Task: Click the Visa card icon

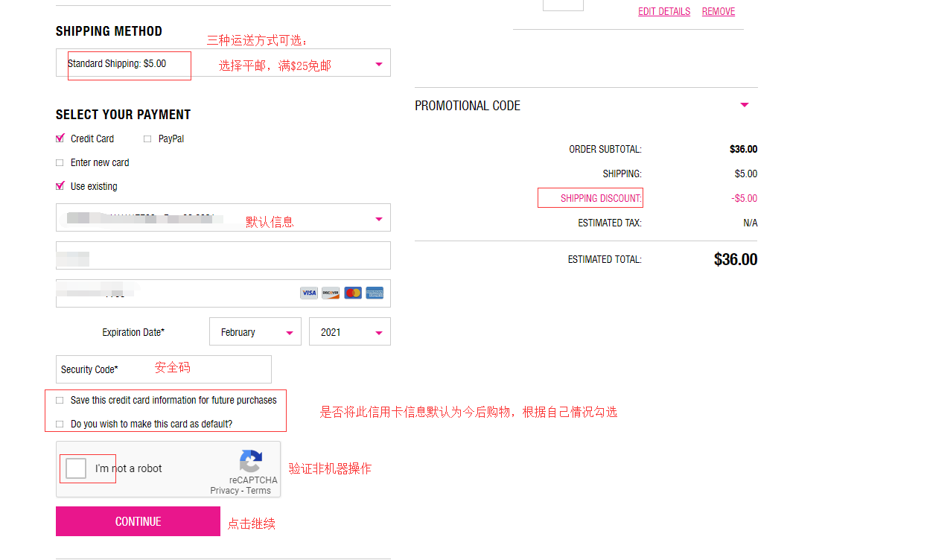Action: (309, 293)
